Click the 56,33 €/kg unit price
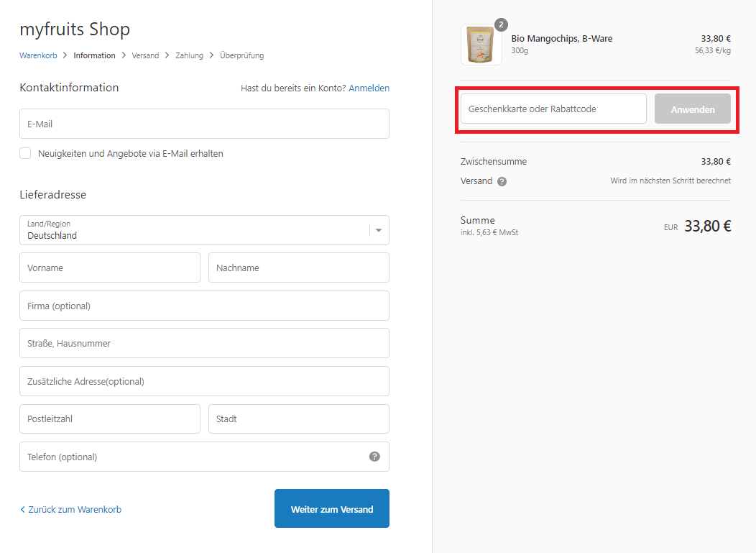This screenshot has height=553, width=756. coord(713,50)
